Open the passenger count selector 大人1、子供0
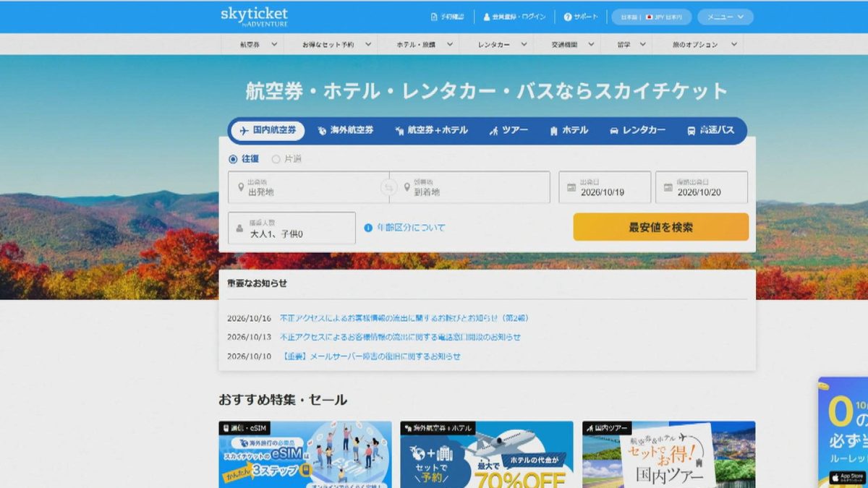The height and width of the screenshot is (488, 868). (x=292, y=228)
